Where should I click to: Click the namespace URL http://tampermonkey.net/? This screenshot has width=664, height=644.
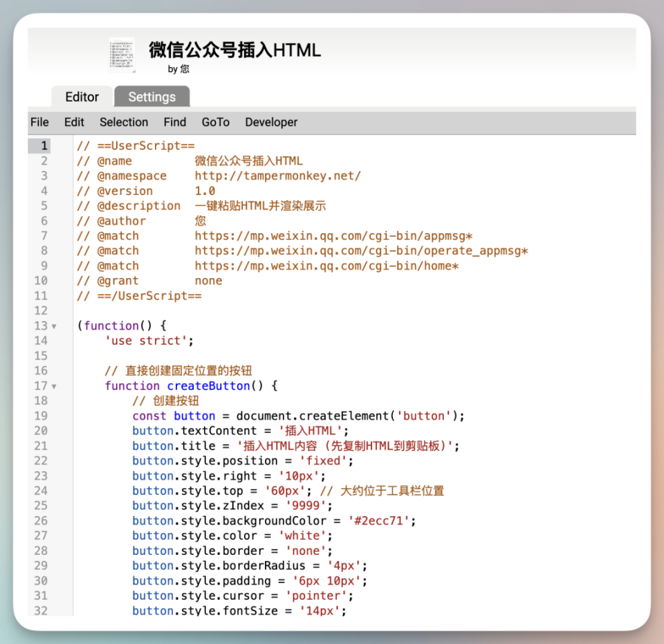pyautogui.click(x=278, y=176)
